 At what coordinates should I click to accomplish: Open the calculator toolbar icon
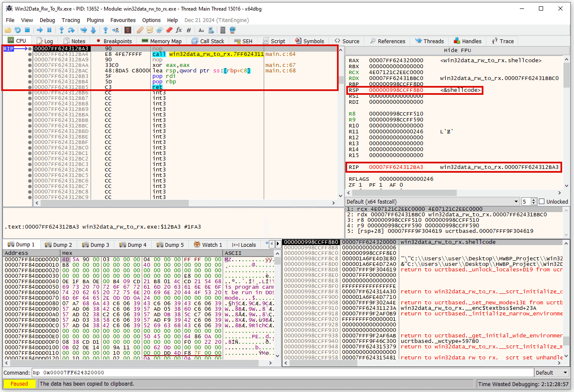coord(223,30)
